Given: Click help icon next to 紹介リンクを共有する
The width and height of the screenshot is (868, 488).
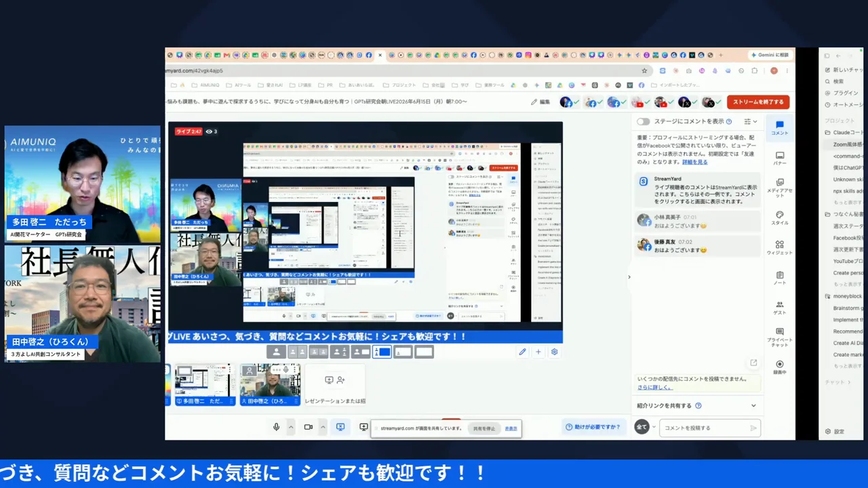Looking at the screenshot, I should (698, 405).
